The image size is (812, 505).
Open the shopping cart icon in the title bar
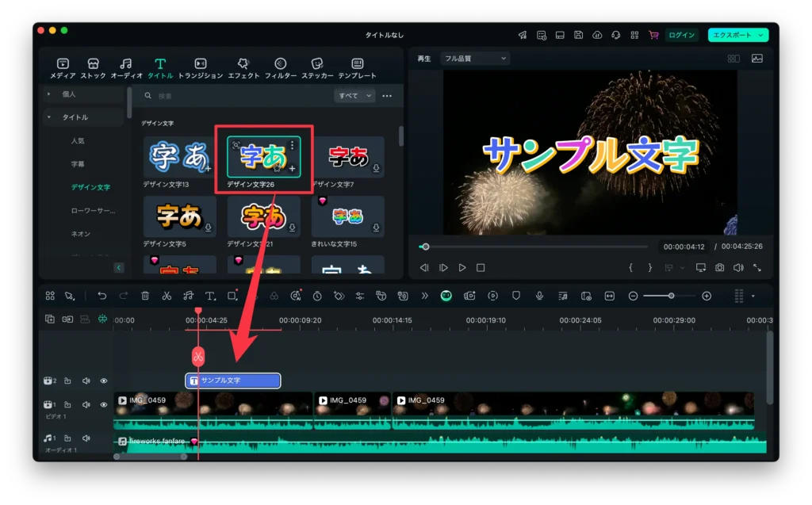653,35
